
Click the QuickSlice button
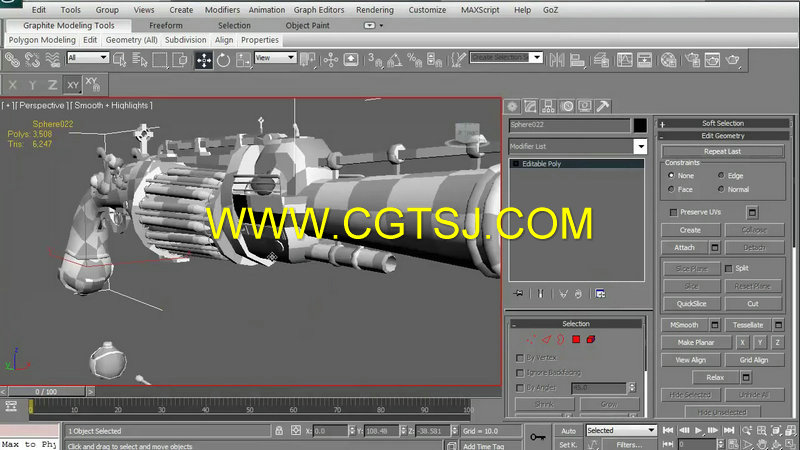691,304
